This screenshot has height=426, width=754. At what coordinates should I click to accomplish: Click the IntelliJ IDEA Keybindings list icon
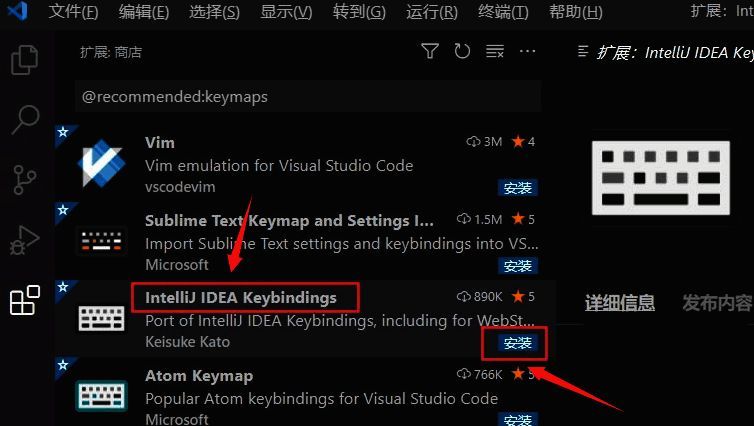click(x=101, y=318)
